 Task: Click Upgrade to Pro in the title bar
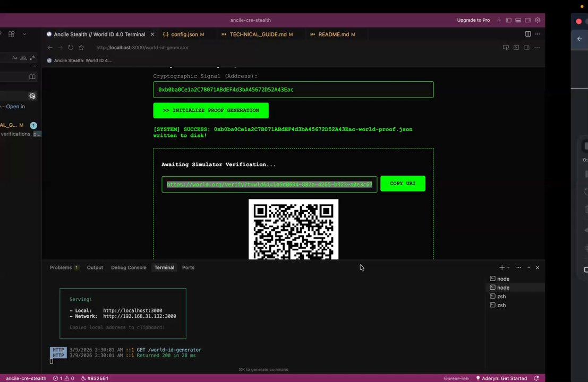coord(473,20)
